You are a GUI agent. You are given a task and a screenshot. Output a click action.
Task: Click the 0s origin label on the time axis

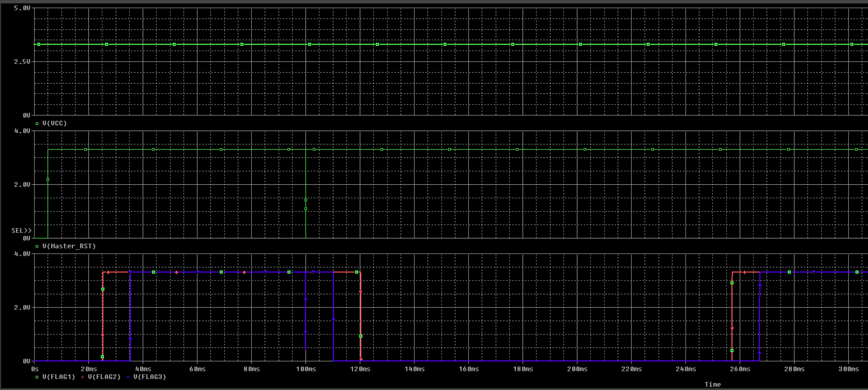click(x=35, y=369)
